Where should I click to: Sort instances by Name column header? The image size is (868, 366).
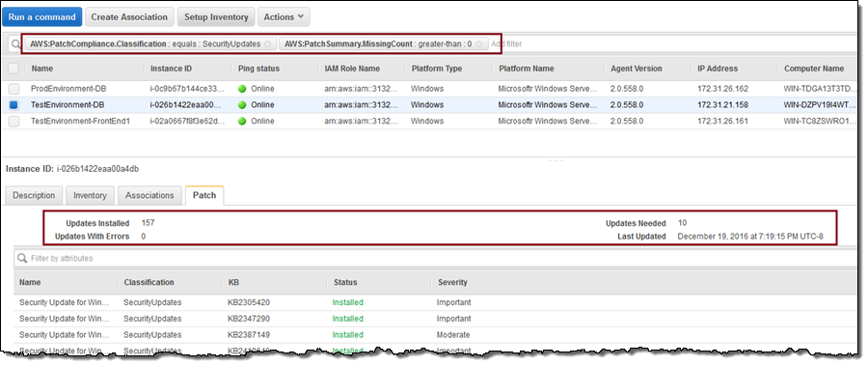(42, 69)
